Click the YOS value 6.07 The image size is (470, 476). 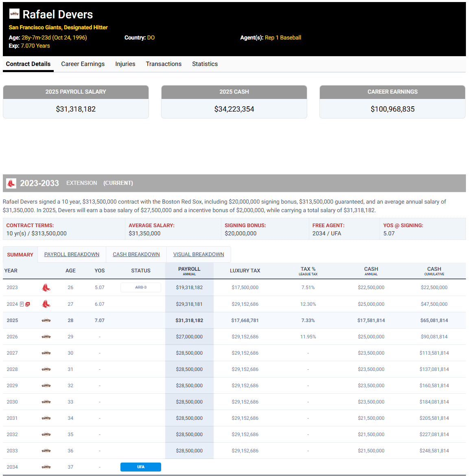click(100, 304)
